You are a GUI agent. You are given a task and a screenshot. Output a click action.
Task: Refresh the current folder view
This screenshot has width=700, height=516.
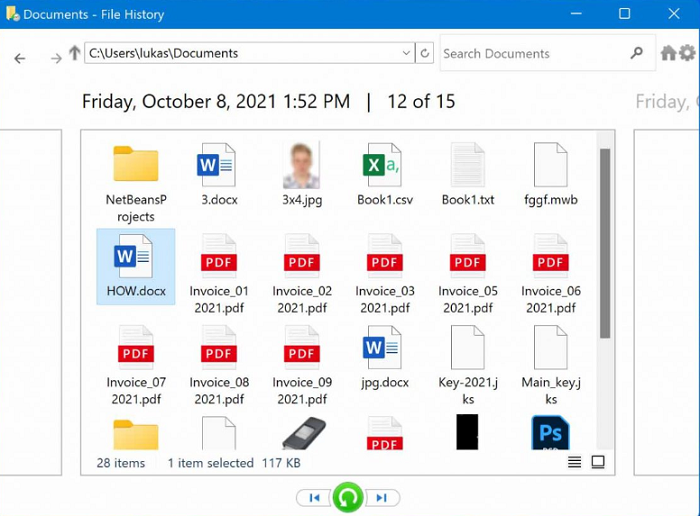pyautogui.click(x=425, y=54)
